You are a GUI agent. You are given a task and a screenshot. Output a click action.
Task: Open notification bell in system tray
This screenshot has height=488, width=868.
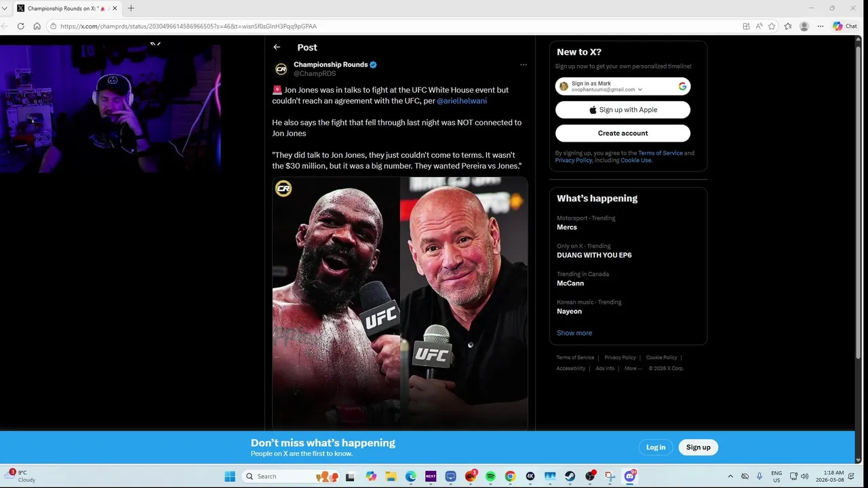click(x=852, y=476)
